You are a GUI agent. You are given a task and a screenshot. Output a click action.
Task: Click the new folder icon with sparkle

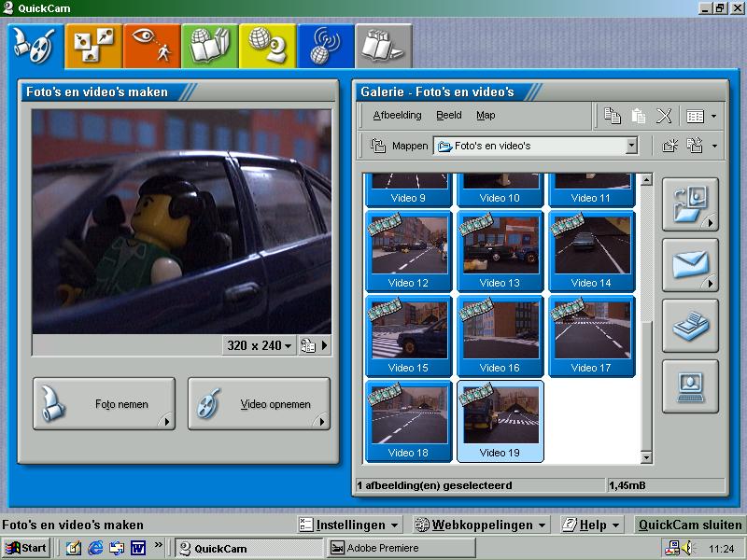[669, 146]
